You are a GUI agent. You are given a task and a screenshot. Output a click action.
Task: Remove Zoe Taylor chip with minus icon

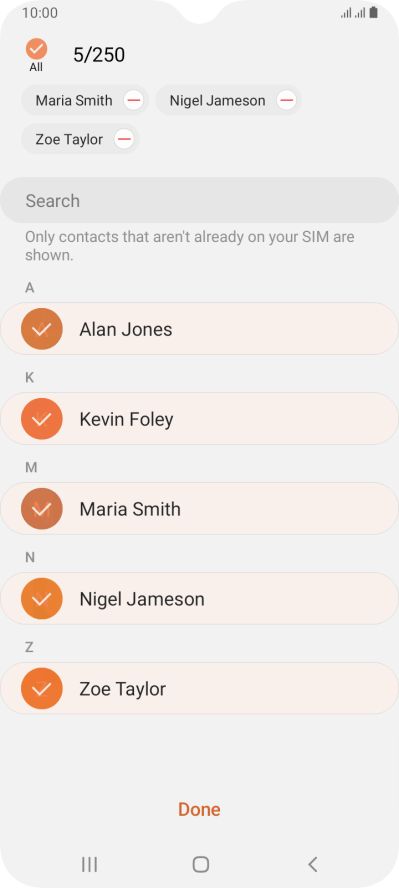pyautogui.click(x=124, y=139)
